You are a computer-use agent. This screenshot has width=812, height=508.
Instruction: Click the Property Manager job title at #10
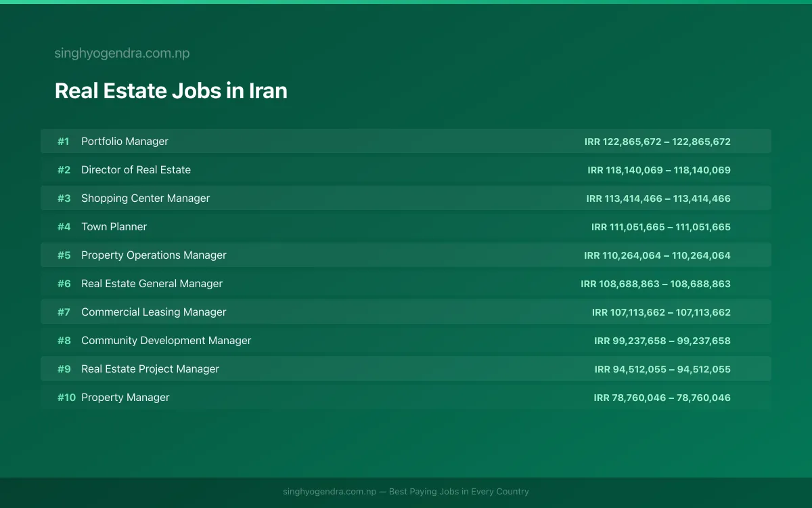coord(125,398)
